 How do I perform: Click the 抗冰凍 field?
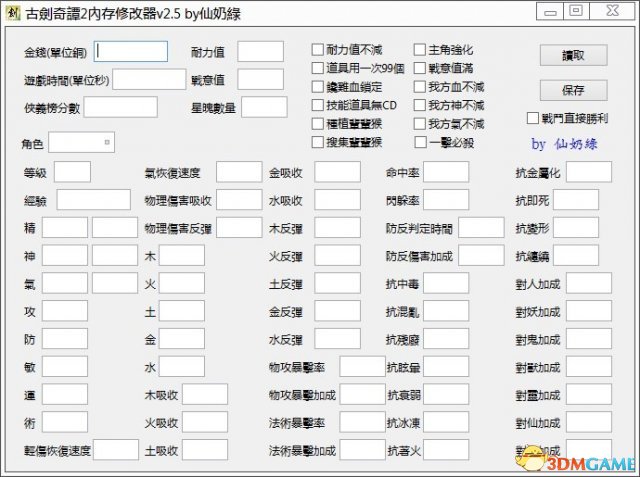446,422
